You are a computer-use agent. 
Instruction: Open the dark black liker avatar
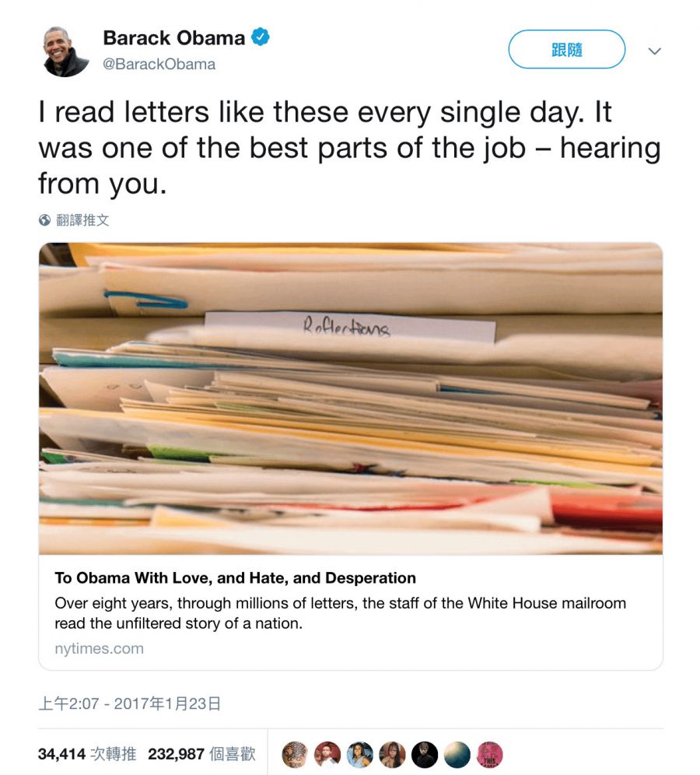[x=425, y=755]
